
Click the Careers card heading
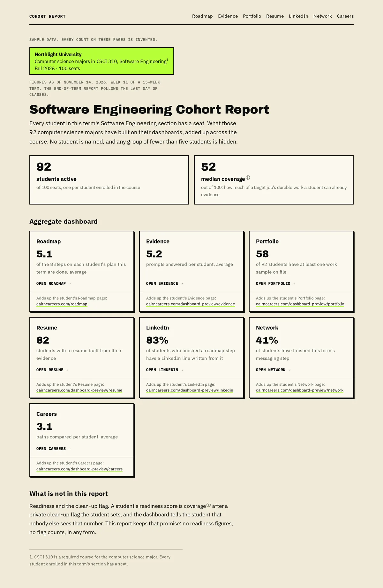[x=47, y=414]
